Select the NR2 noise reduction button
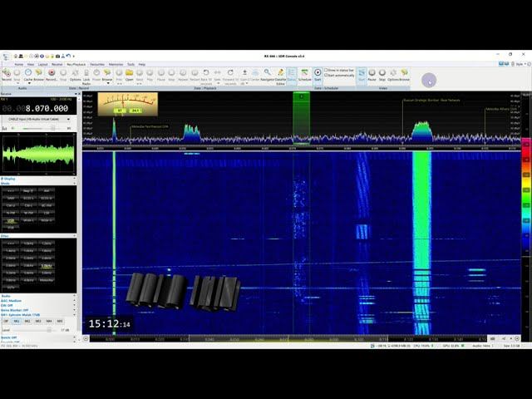 tap(27, 321)
